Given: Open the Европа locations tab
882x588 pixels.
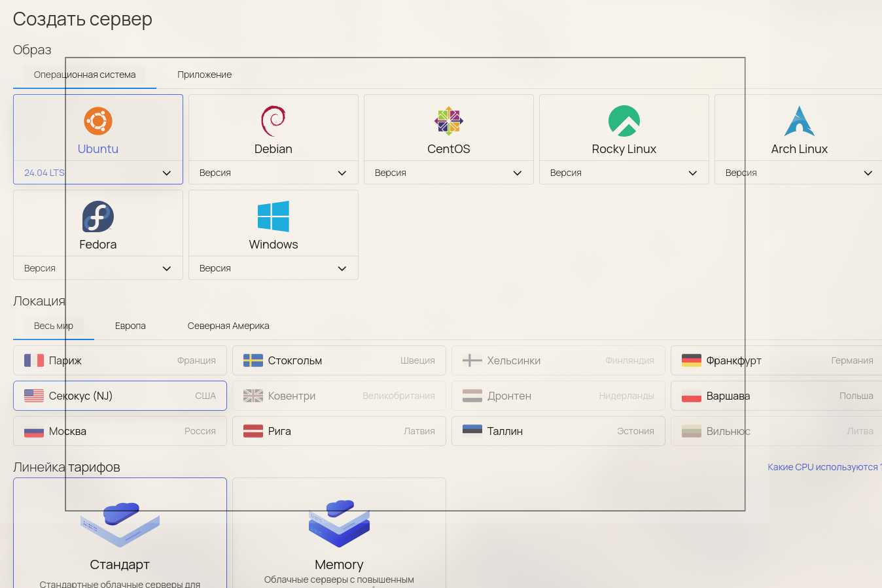Looking at the screenshot, I should click(130, 326).
